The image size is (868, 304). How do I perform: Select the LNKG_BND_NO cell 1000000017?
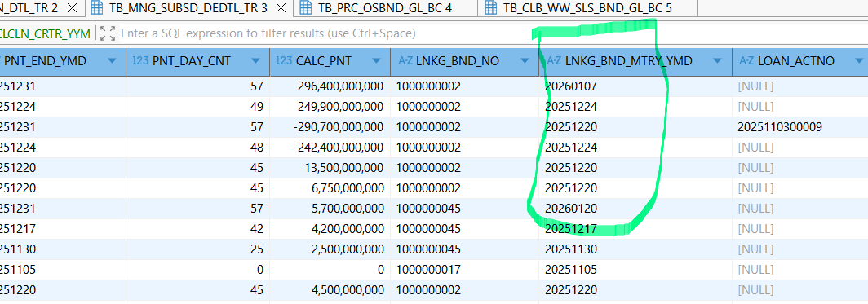click(x=464, y=270)
